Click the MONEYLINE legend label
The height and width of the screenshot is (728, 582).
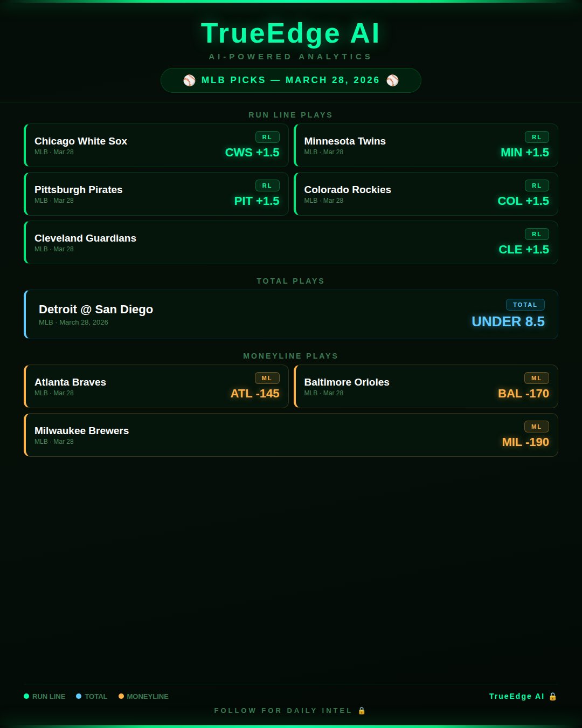[148, 697]
